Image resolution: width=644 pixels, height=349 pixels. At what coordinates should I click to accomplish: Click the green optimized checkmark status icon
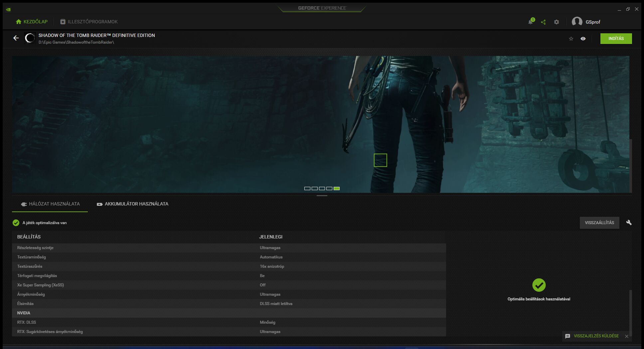point(16,223)
